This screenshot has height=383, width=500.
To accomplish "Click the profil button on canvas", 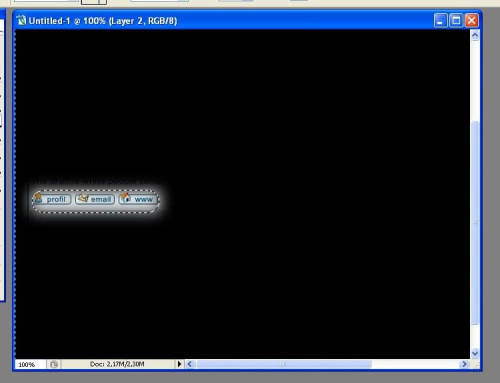I will pyautogui.click(x=52, y=199).
